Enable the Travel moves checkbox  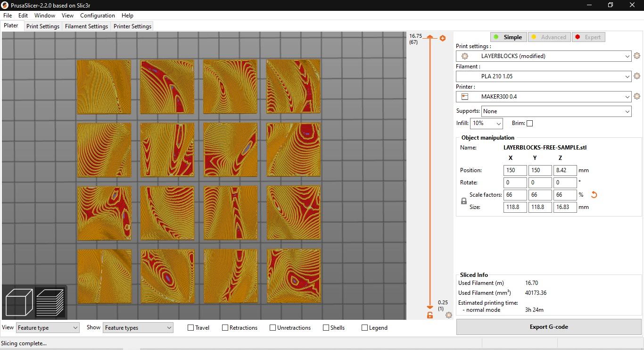[x=191, y=328]
